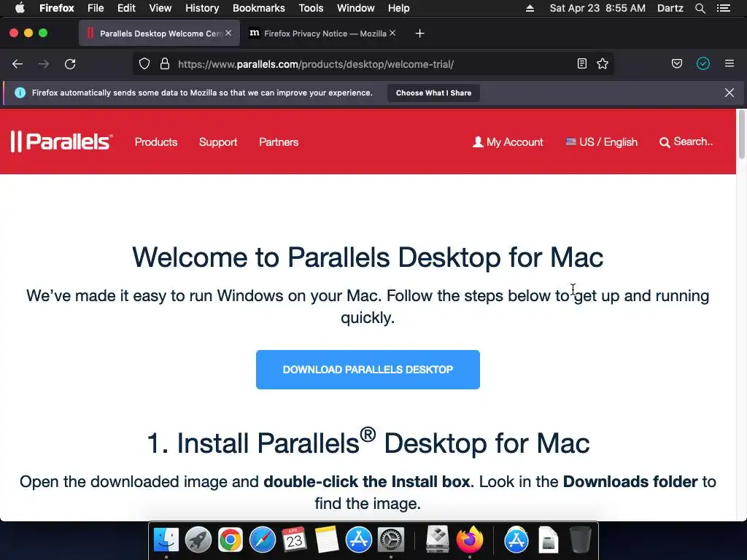
Task: Switch to the Firefox Privacy Notice tab
Action: click(x=322, y=34)
